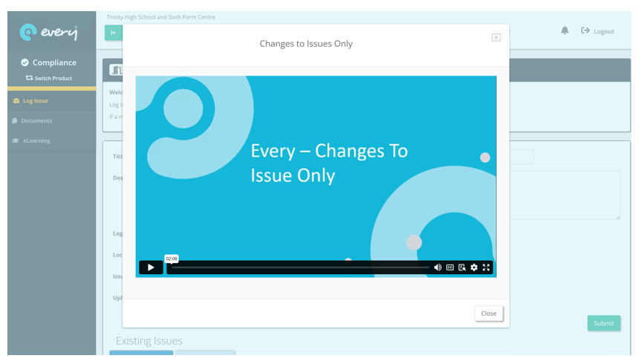Click the title input field behind dialog

(521, 157)
